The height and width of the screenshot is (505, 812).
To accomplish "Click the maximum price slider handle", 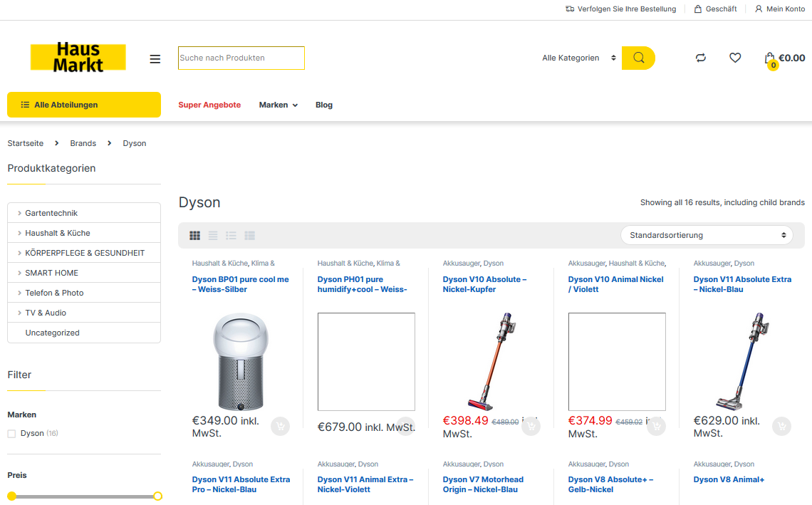I will pyautogui.click(x=157, y=496).
